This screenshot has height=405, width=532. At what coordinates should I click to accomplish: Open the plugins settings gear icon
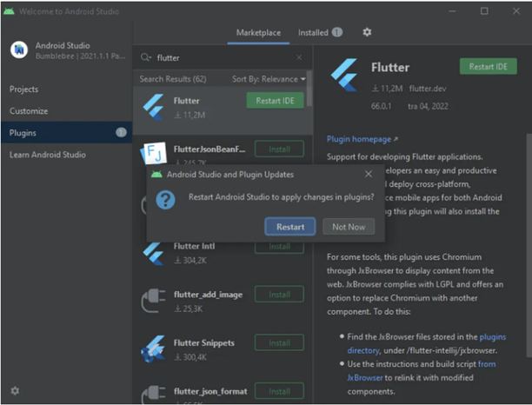(x=367, y=32)
